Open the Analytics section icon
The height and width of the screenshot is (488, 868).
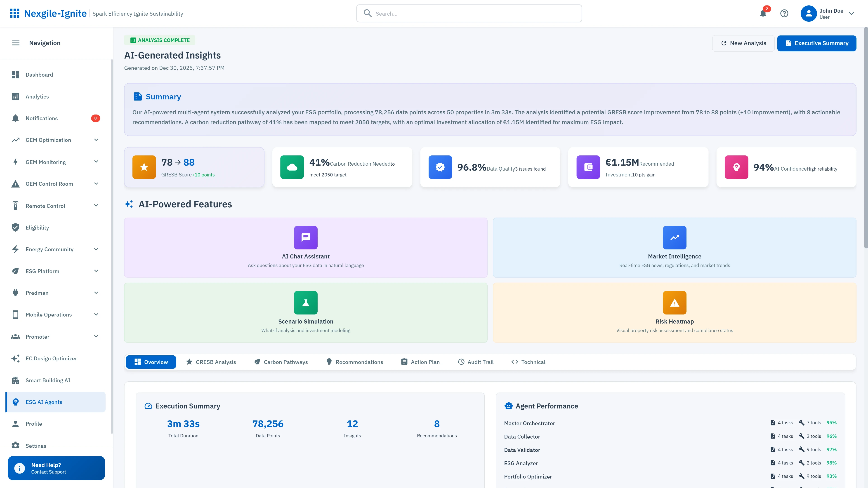16,96
